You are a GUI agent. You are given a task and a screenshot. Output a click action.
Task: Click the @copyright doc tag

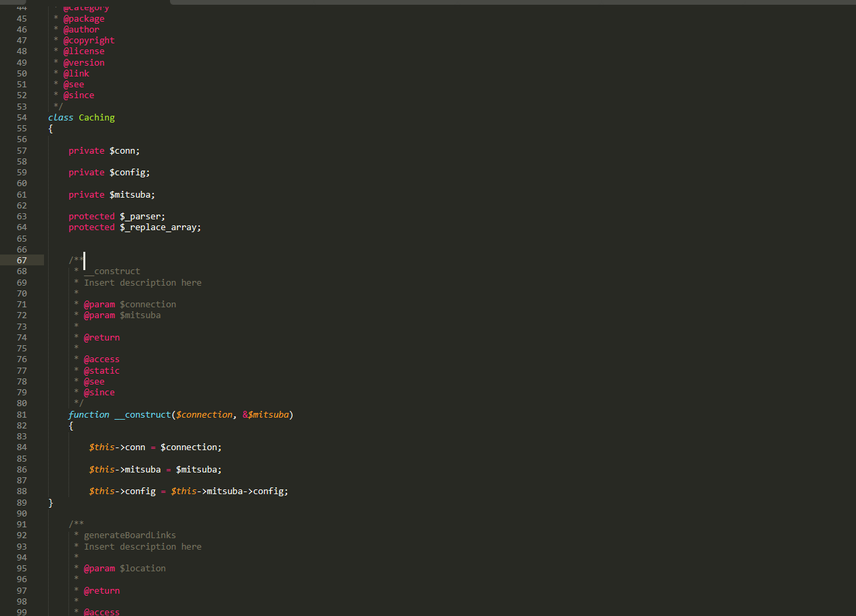coord(89,41)
